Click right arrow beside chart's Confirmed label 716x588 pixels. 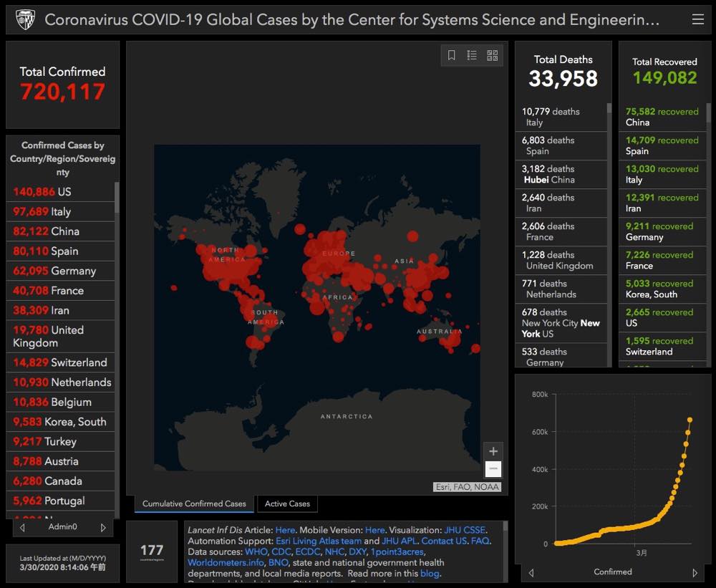tap(695, 572)
